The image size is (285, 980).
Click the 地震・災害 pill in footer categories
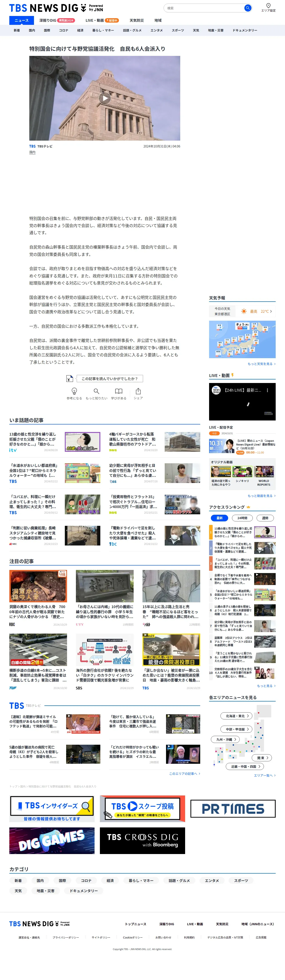click(x=46, y=891)
